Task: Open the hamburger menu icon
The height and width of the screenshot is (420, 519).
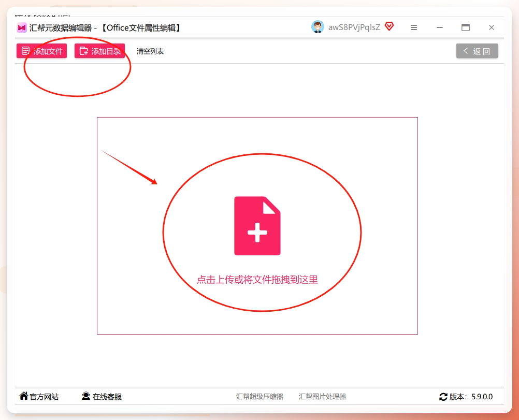Action: (x=414, y=28)
